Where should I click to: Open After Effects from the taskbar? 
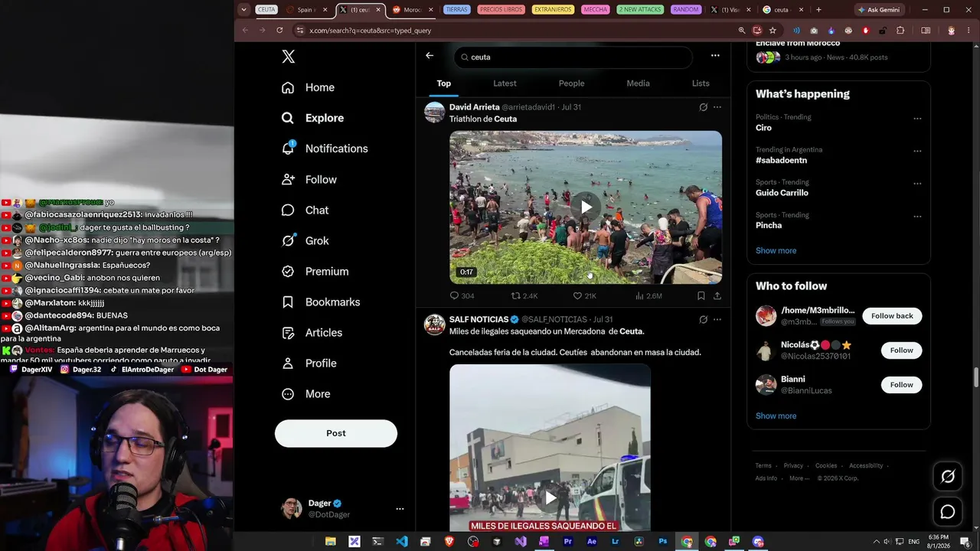[x=592, y=542]
